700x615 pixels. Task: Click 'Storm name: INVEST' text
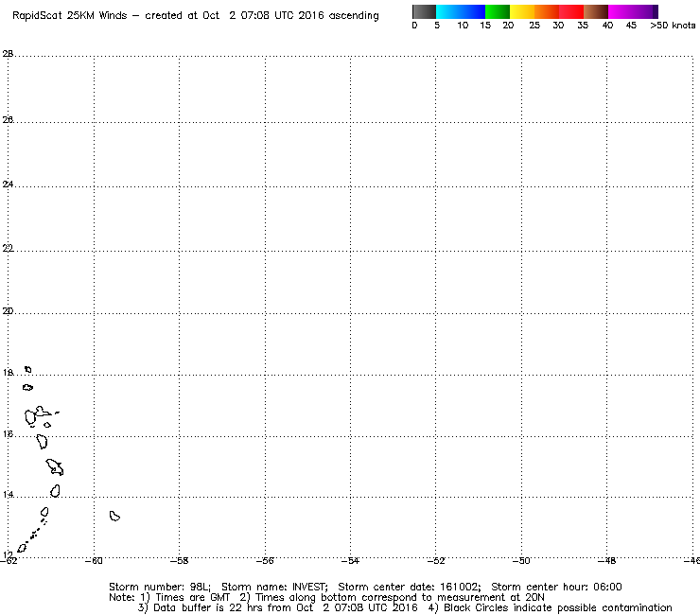click(274, 587)
